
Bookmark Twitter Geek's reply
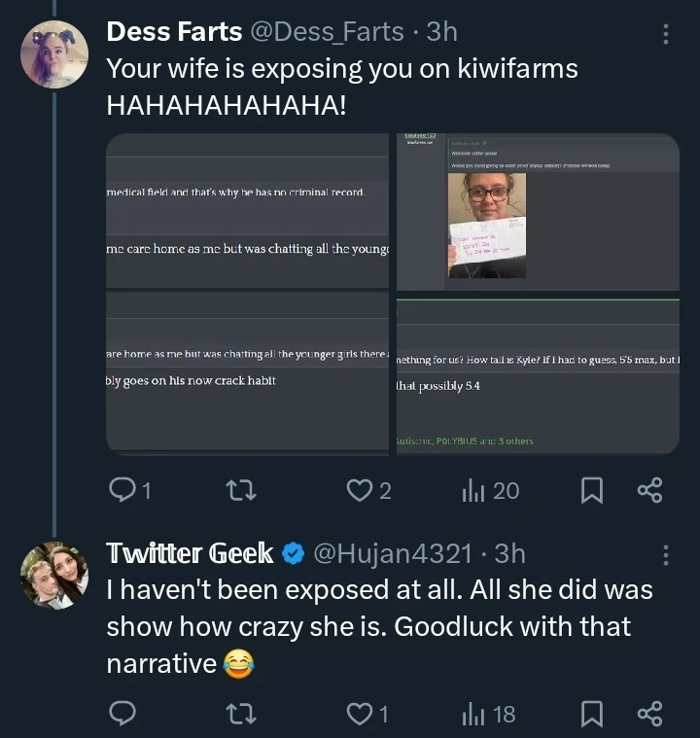(x=592, y=714)
